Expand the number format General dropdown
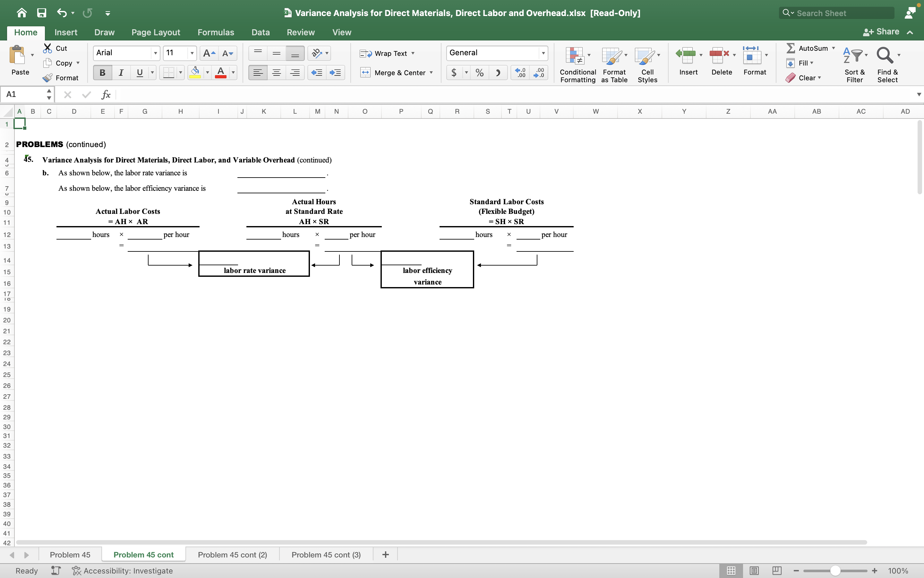This screenshot has width=924, height=578. point(543,53)
